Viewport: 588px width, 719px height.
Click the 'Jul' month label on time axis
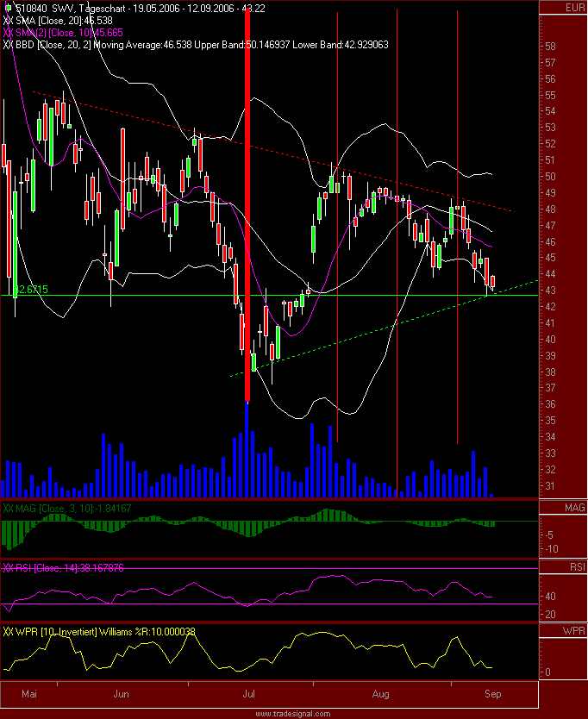click(248, 694)
